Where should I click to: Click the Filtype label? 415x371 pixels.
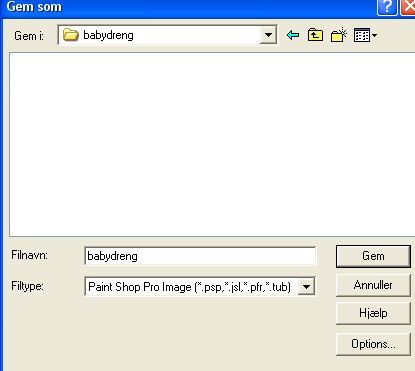(27, 286)
